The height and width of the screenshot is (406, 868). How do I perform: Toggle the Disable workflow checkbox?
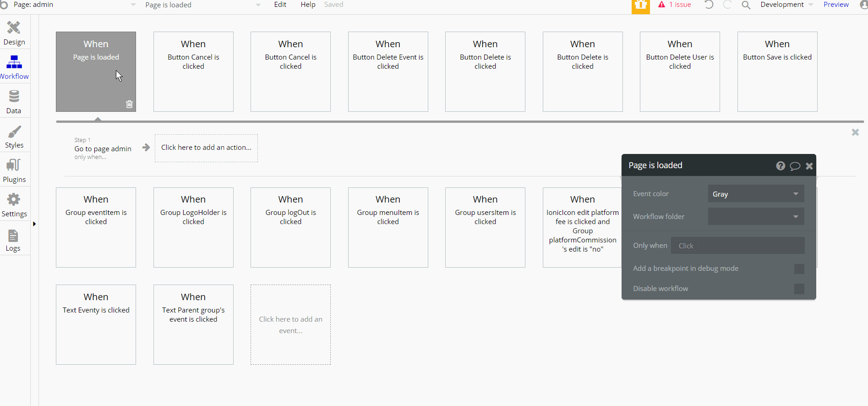pyautogui.click(x=799, y=289)
